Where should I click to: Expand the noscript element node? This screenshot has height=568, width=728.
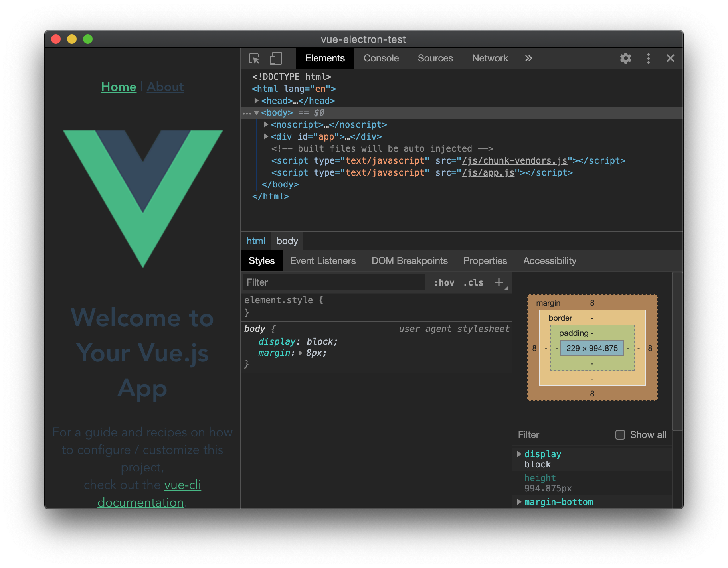click(266, 124)
